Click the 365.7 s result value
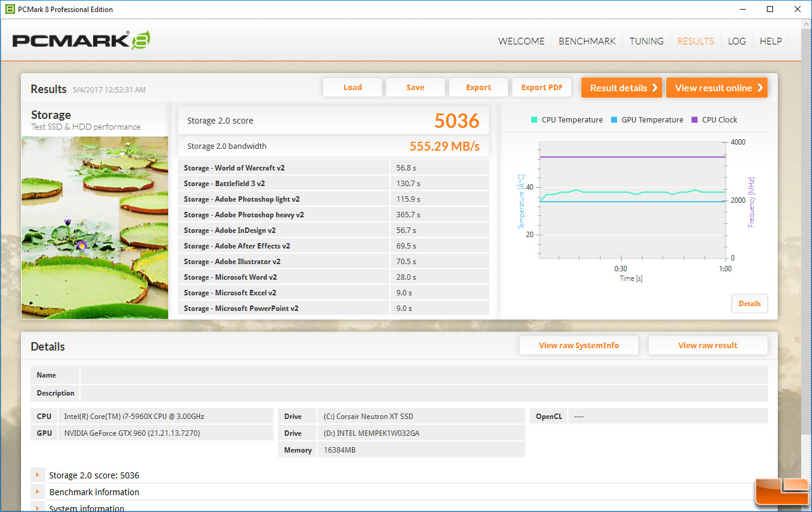Viewport: 812px width, 512px height. 408,215
